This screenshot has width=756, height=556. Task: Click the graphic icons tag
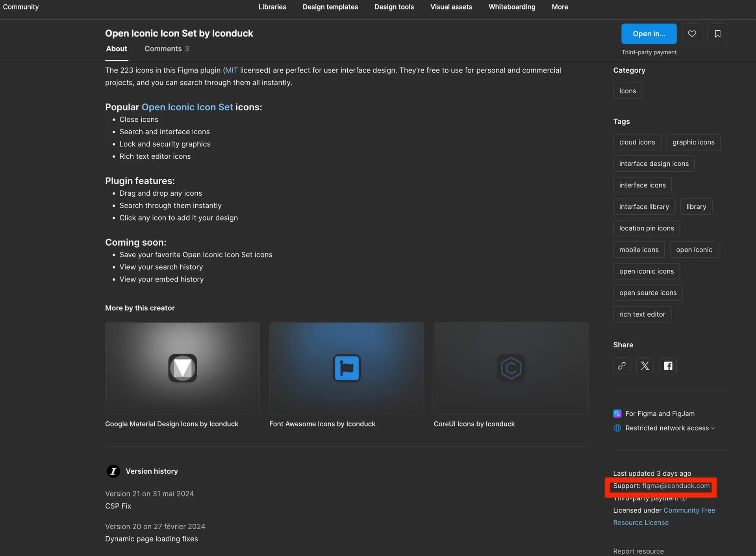click(693, 142)
